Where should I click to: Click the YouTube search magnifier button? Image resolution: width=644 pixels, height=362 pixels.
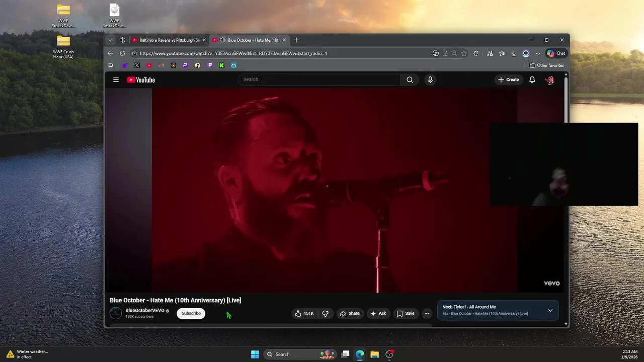point(410,79)
